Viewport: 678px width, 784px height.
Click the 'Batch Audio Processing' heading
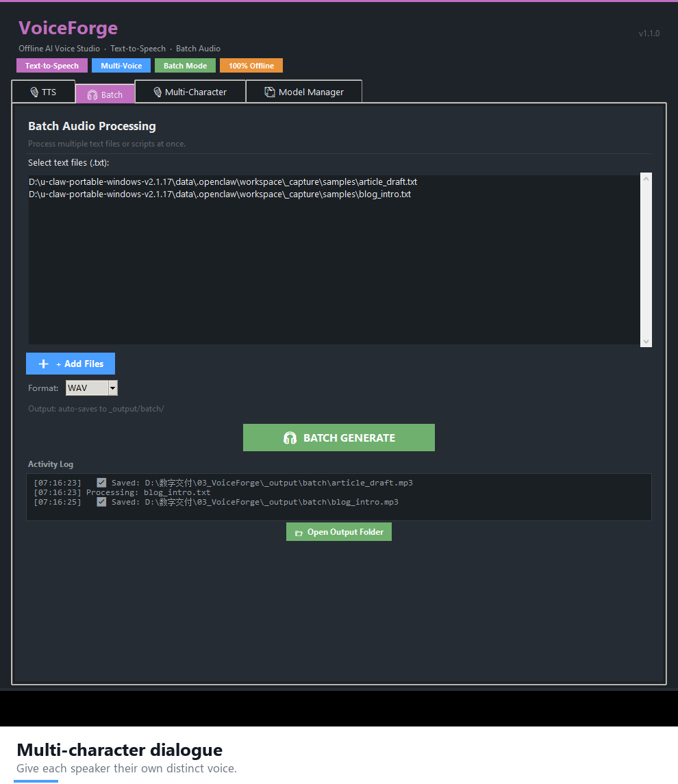pos(92,126)
